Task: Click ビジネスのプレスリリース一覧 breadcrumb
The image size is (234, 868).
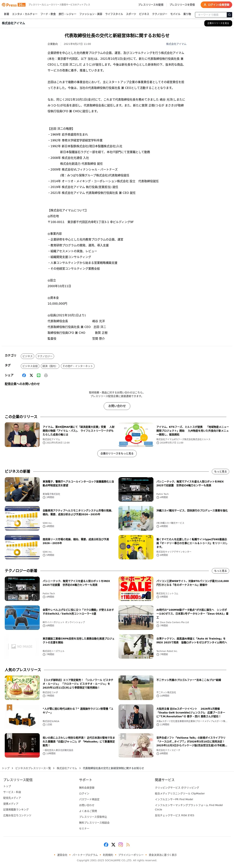Action: click(x=33, y=768)
